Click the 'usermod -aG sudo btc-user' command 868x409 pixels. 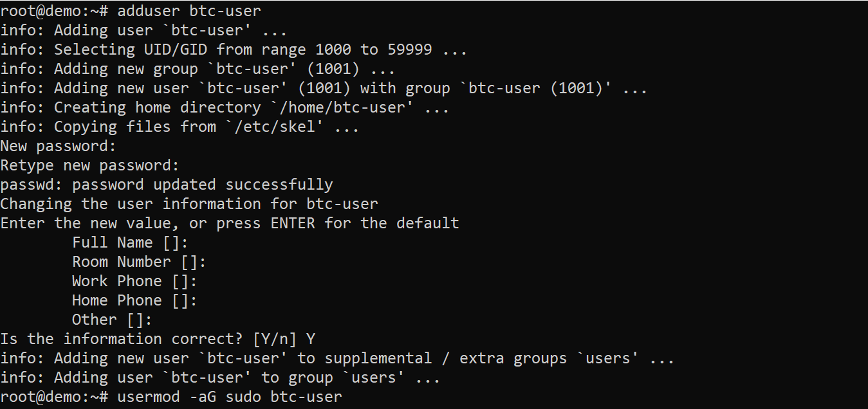(229, 397)
